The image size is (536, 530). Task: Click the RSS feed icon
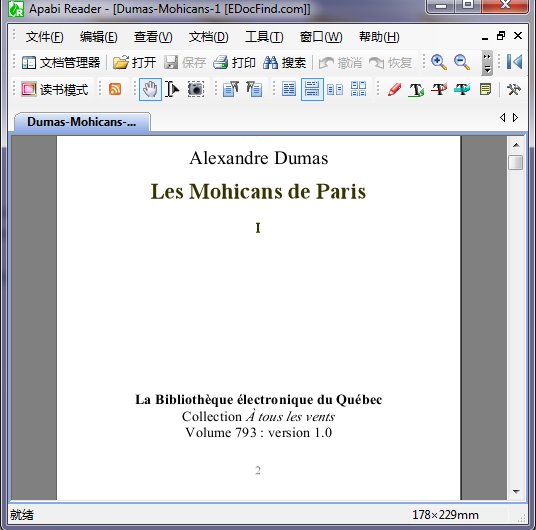[115, 89]
